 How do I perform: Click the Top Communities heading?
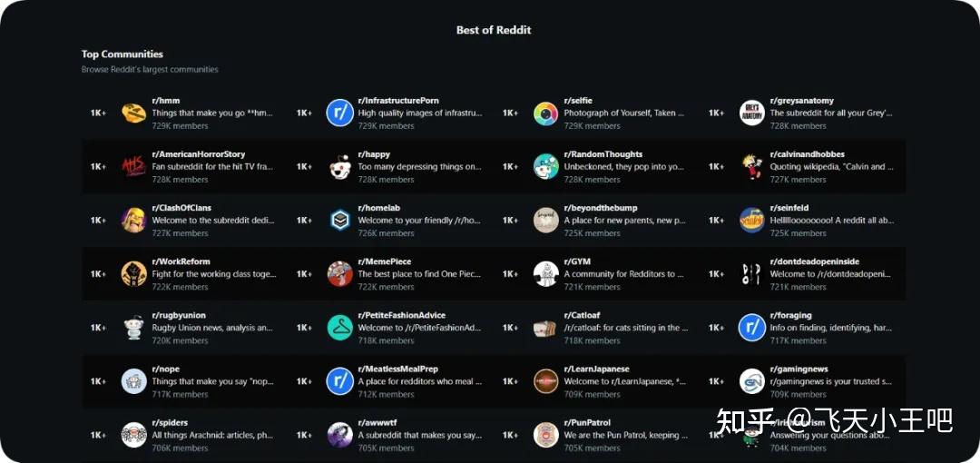(122, 54)
